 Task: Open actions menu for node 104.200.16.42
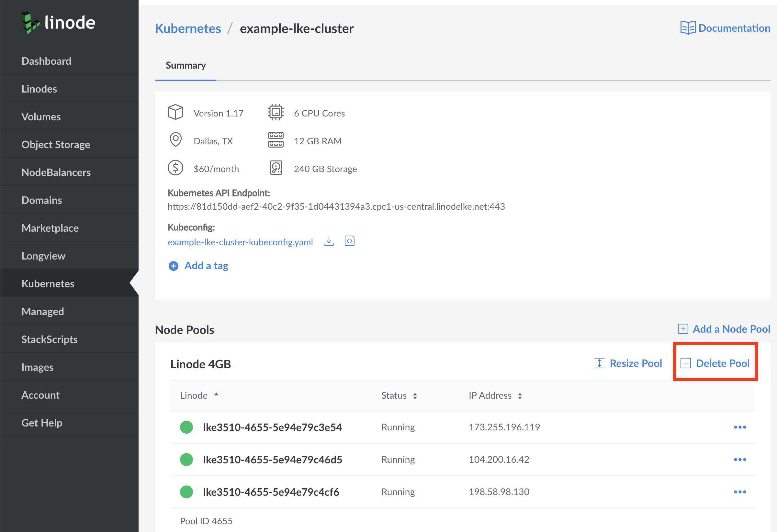point(739,460)
